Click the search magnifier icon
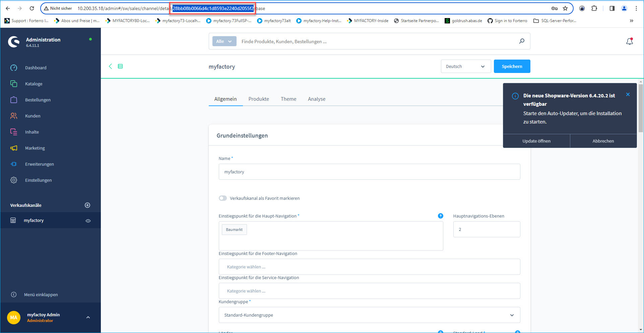This screenshot has width=644, height=333. pyautogui.click(x=522, y=41)
